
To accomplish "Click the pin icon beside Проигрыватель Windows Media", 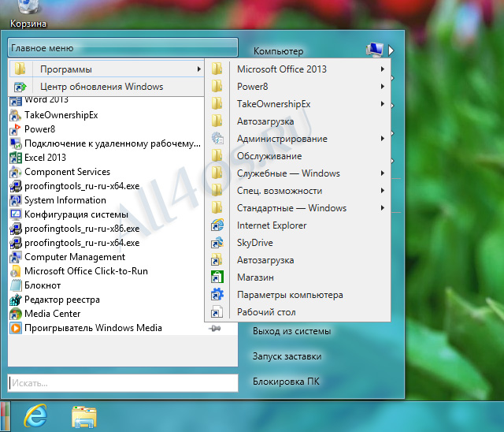I will [215, 328].
